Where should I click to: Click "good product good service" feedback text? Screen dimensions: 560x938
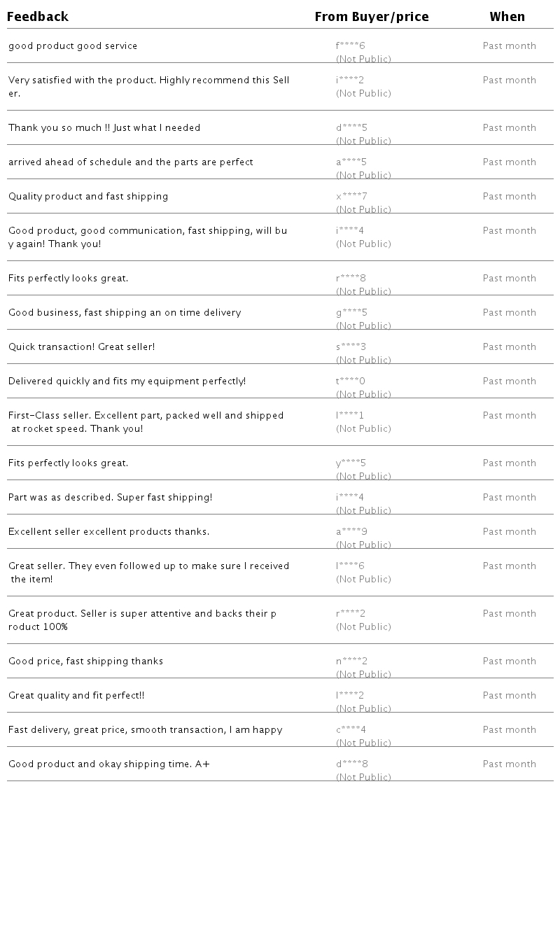tap(73, 46)
